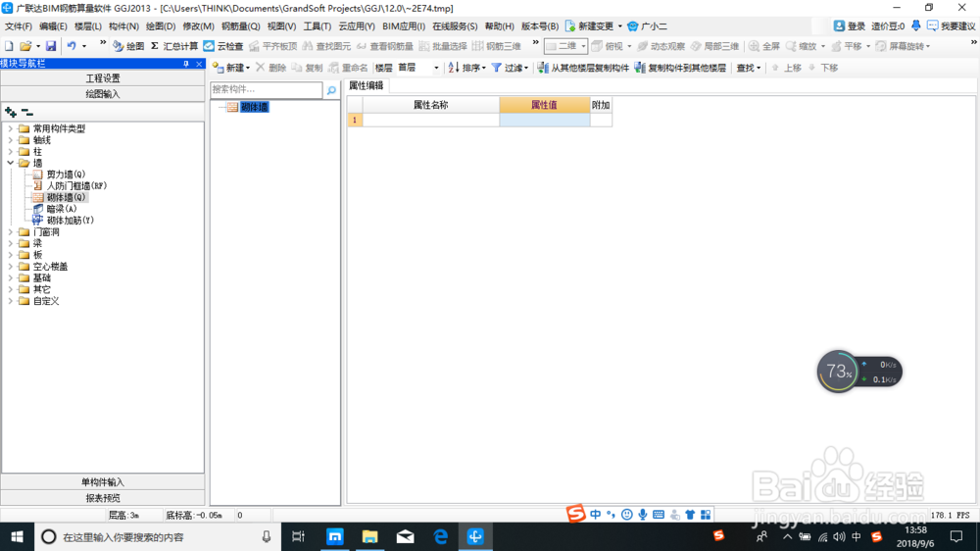The image size is (980, 551).
Task: Pin the 模块导航栏 panel
Action: point(185,64)
